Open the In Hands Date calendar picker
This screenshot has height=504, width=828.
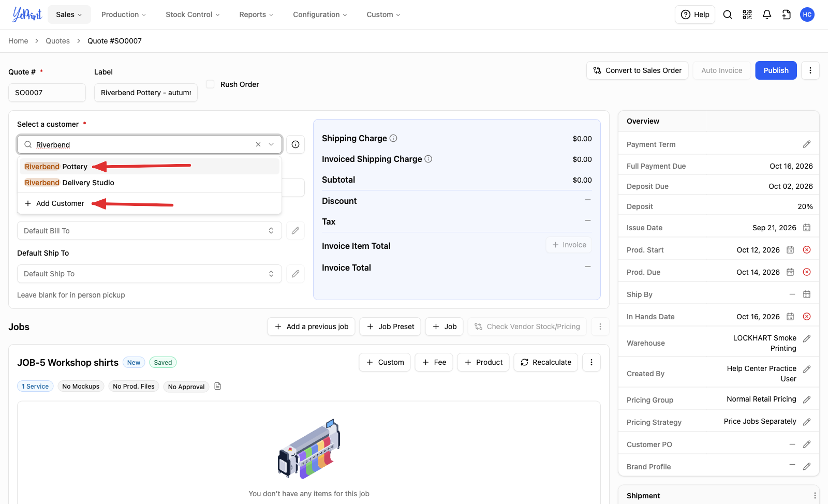[790, 317]
